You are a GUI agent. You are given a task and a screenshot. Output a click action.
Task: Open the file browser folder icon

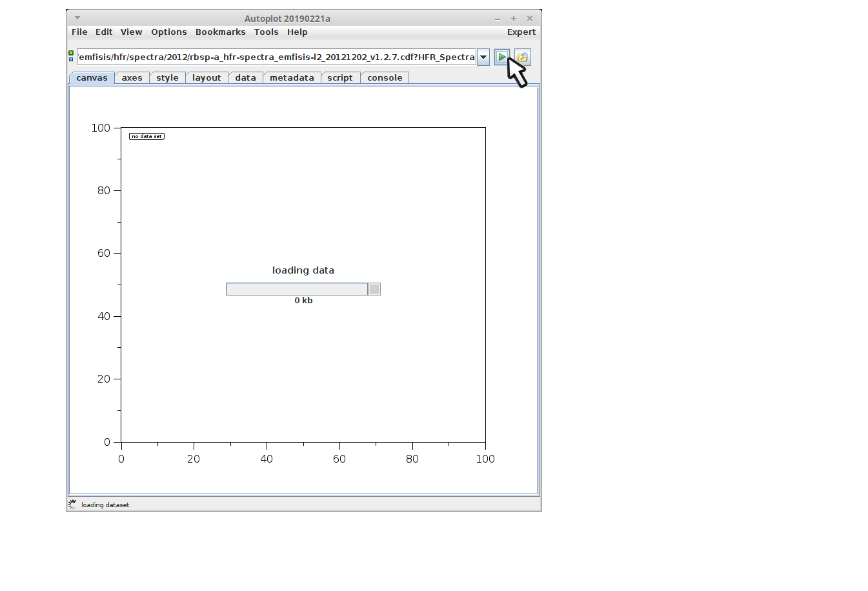523,57
